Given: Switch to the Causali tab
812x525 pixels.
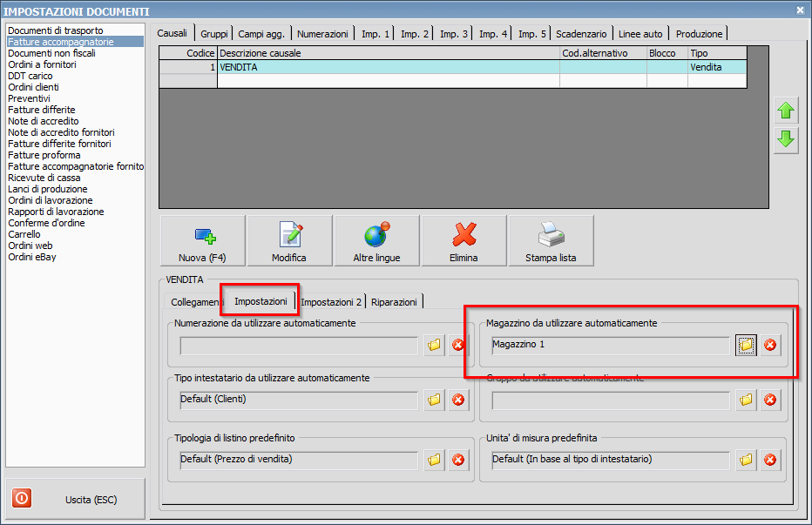Looking at the screenshot, I should (x=173, y=33).
